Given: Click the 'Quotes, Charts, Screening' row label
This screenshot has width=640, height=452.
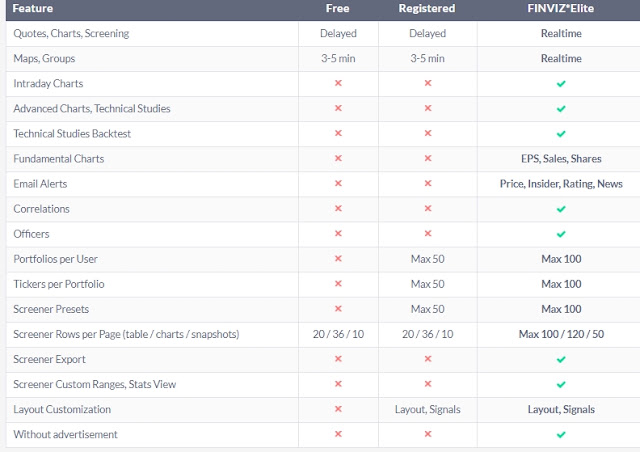Looking at the screenshot, I should pyautogui.click(x=71, y=33).
